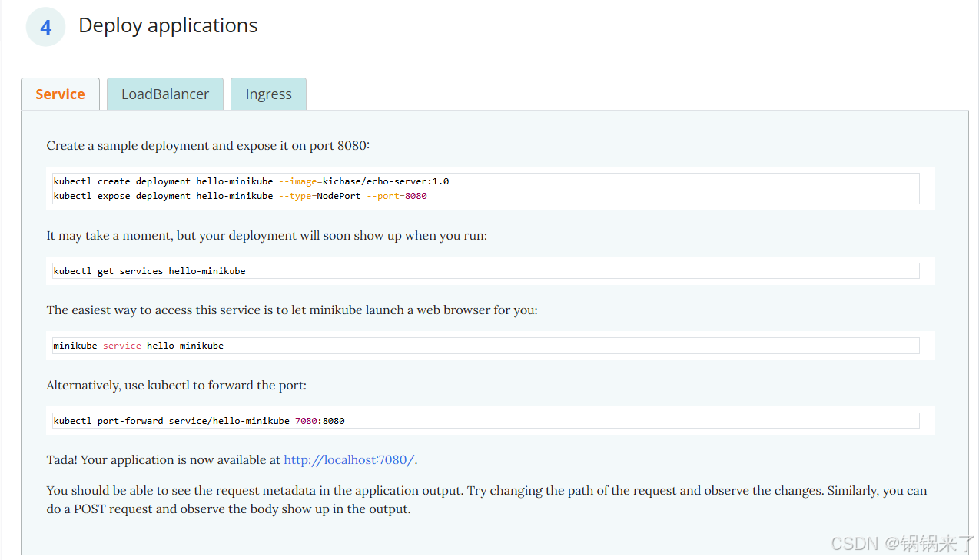Click the Deploy applications heading
The height and width of the screenshot is (560, 979).
[168, 25]
